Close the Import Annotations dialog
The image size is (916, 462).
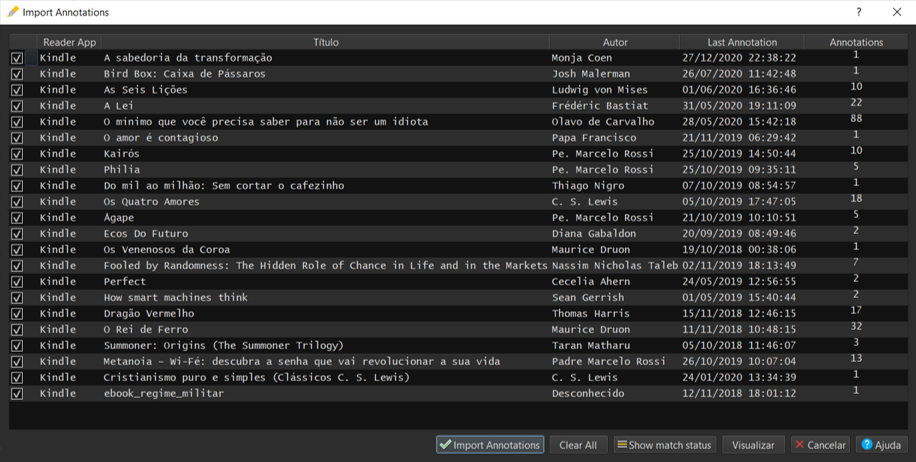pos(897,12)
